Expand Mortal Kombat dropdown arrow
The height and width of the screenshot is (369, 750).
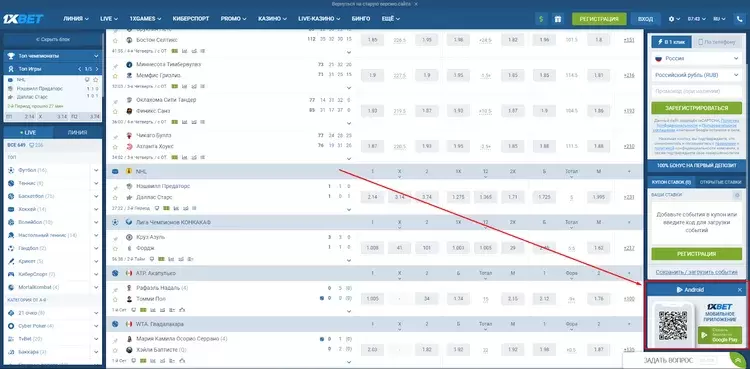pos(96,287)
